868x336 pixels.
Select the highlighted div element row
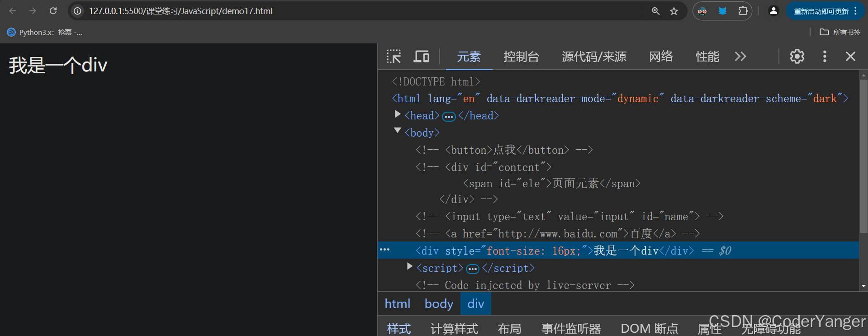(x=618, y=251)
